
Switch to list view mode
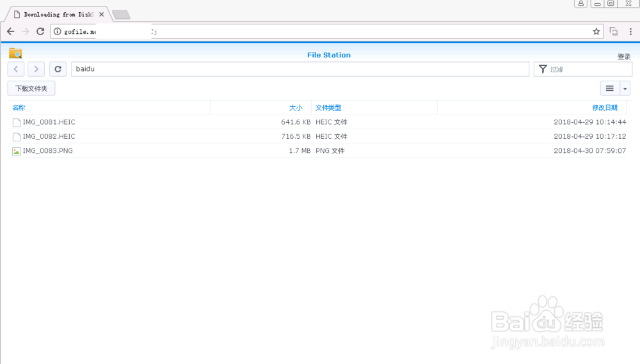610,88
